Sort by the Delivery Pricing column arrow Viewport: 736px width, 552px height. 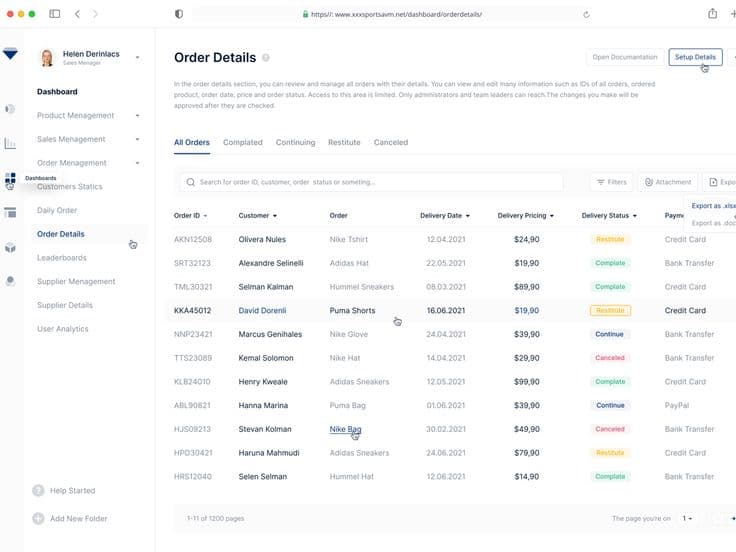coord(552,216)
